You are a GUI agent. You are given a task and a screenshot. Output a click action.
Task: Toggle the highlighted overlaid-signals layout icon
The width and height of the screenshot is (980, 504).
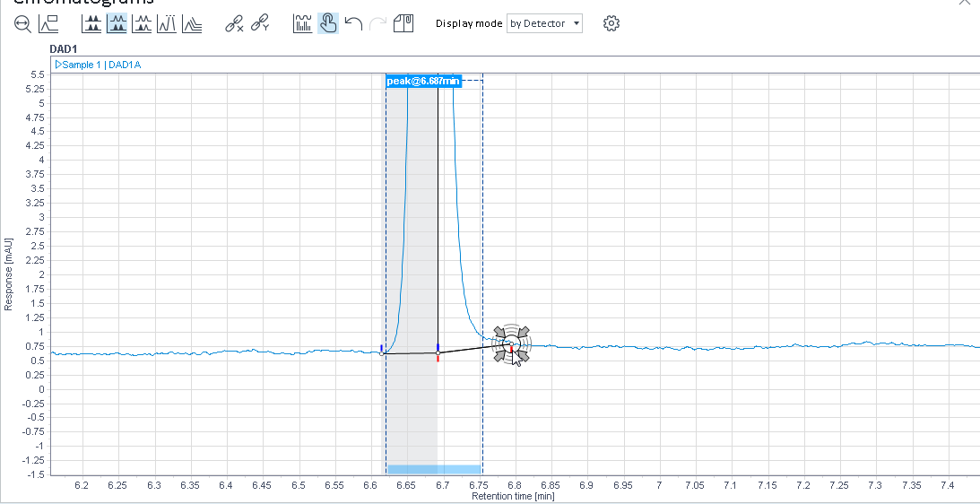(x=117, y=24)
